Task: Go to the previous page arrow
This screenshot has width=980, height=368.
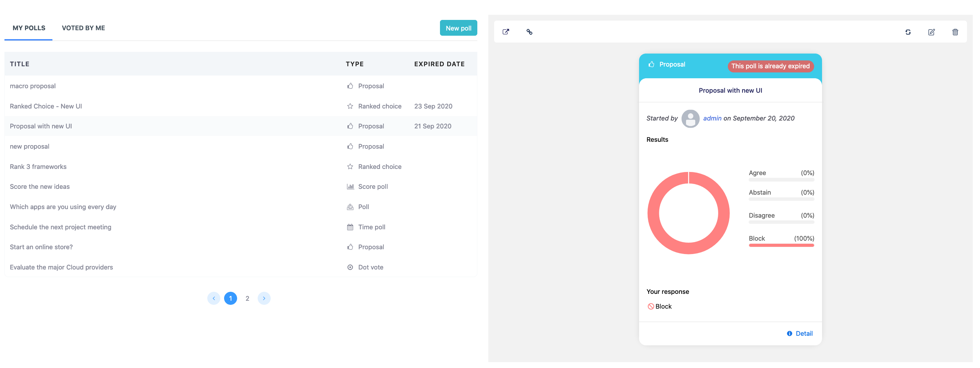Action: 214,298
